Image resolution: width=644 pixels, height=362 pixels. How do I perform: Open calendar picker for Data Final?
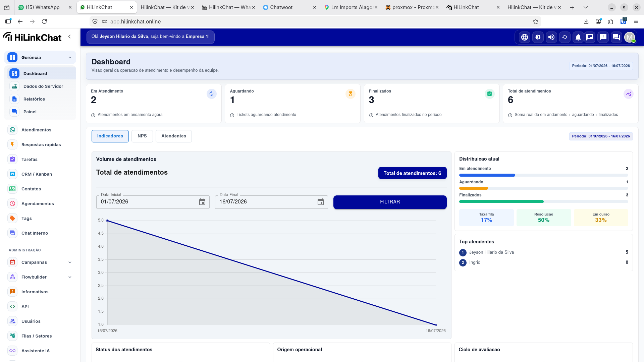click(321, 202)
